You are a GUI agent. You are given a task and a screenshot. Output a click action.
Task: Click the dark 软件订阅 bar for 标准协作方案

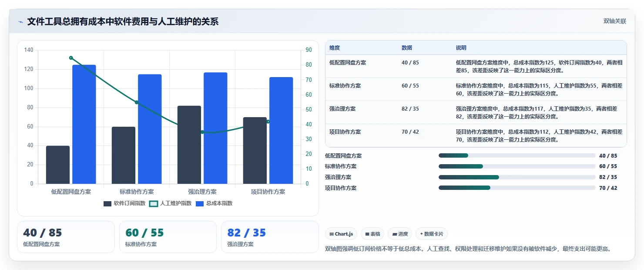point(124,155)
